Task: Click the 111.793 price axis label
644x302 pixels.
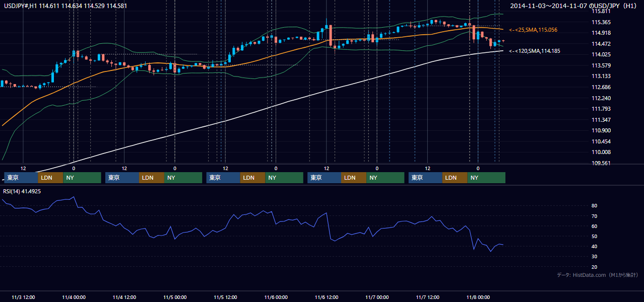Action: click(x=601, y=109)
